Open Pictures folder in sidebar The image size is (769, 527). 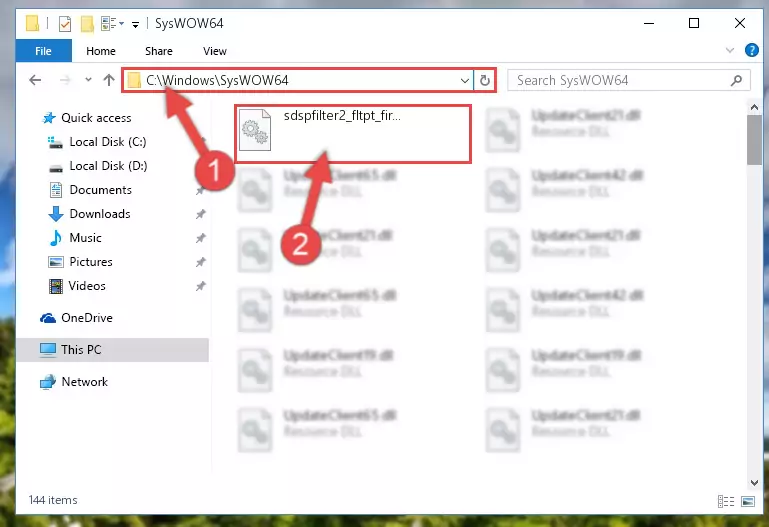91,262
